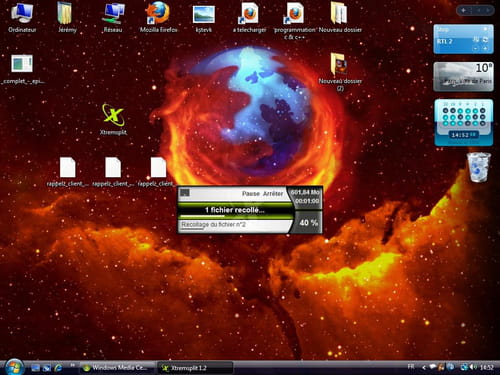Viewport: 500px width, 375px height.
Task: Open the Réseau network icon
Action: pyautogui.click(x=113, y=17)
